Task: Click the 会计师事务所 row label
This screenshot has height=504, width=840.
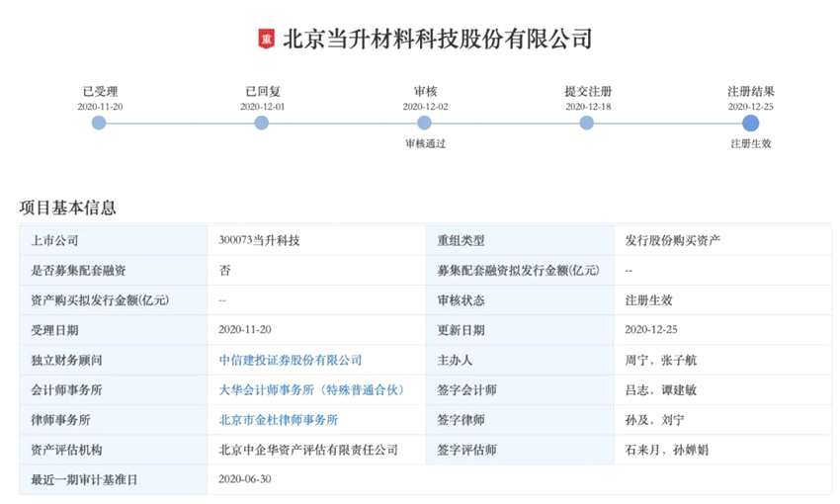Action: [x=66, y=390]
